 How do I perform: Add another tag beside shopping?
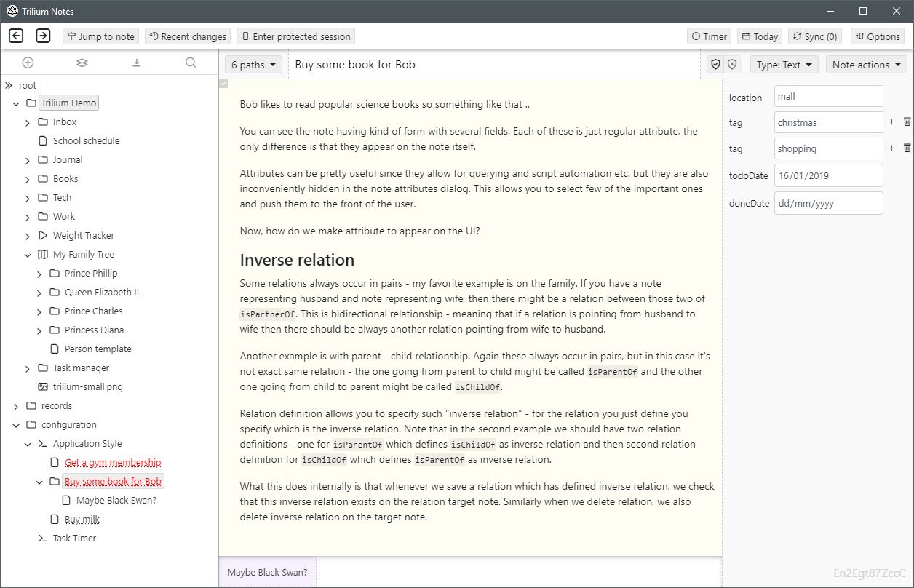[891, 148]
